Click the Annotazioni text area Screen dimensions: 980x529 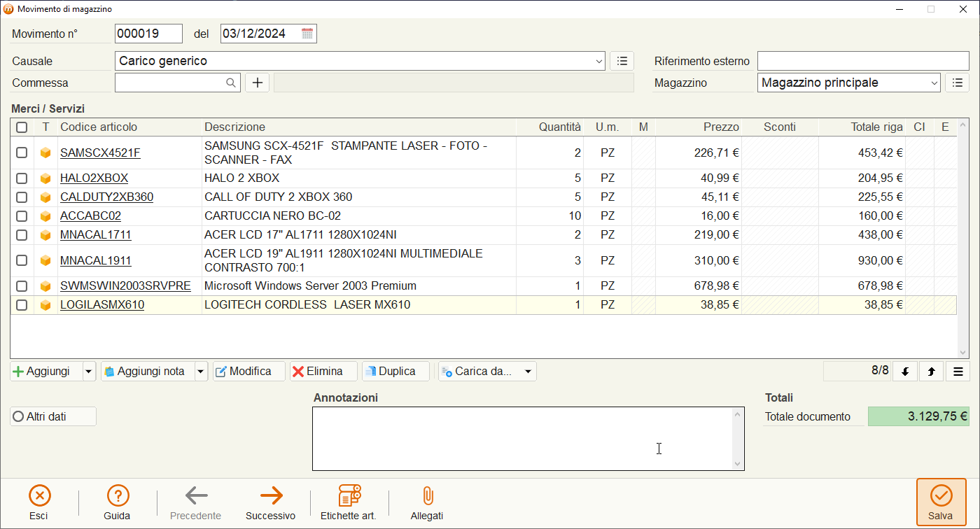pos(522,439)
